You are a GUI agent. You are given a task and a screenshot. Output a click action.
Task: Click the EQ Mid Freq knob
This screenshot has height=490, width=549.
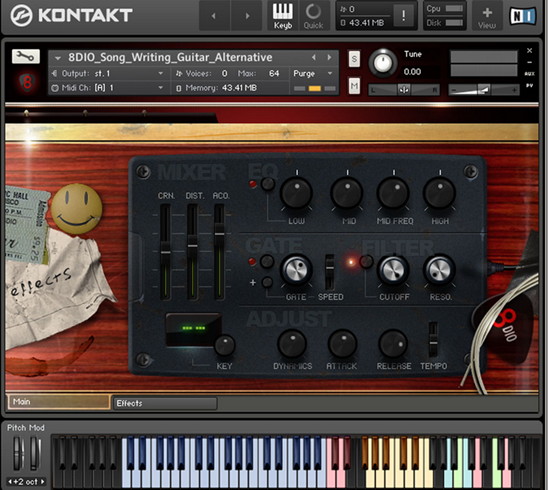[x=393, y=193]
